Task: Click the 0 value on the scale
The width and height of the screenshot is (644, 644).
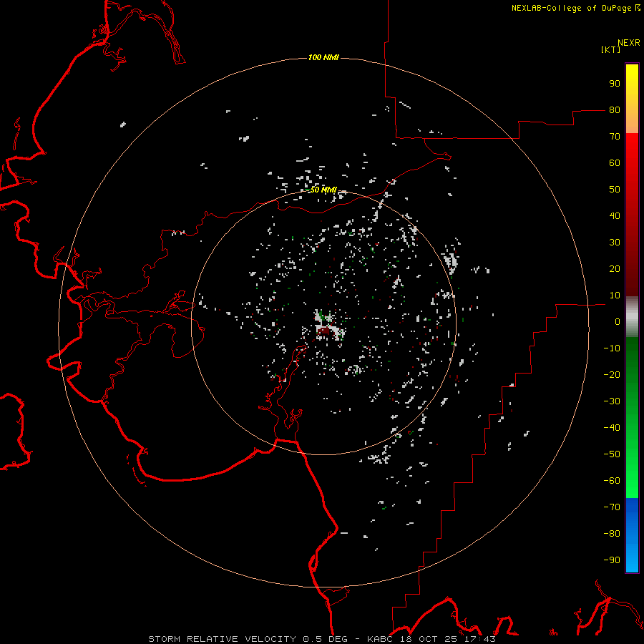Action: tap(618, 321)
